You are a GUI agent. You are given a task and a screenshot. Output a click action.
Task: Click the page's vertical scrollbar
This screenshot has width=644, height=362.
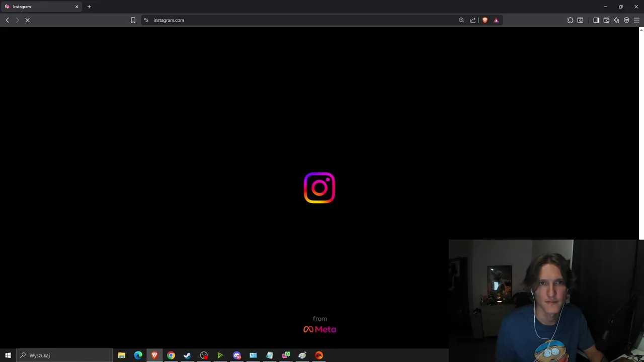(641, 133)
